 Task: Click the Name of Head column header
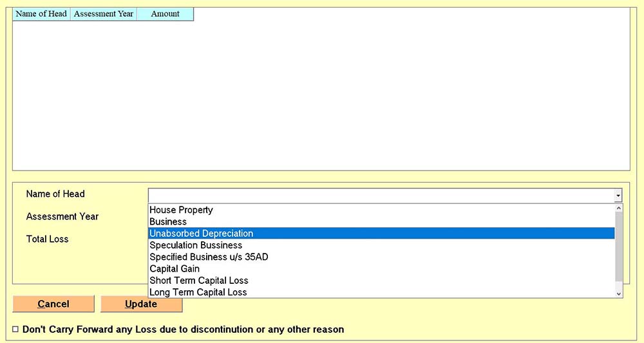tap(41, 14)
